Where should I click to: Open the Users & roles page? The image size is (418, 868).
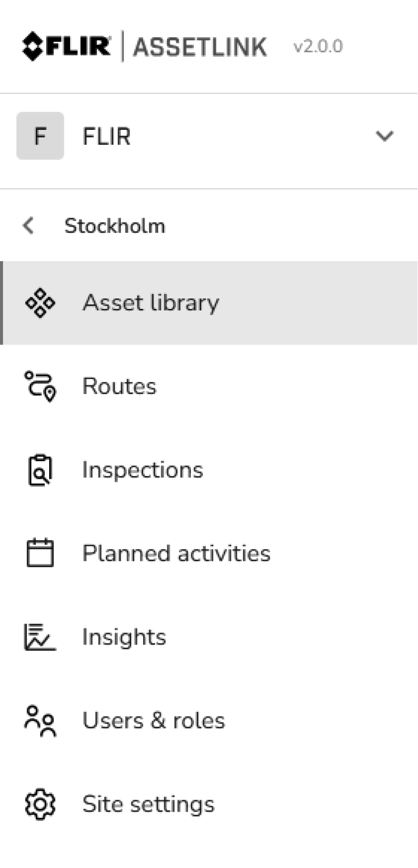(x=153, y=720)
